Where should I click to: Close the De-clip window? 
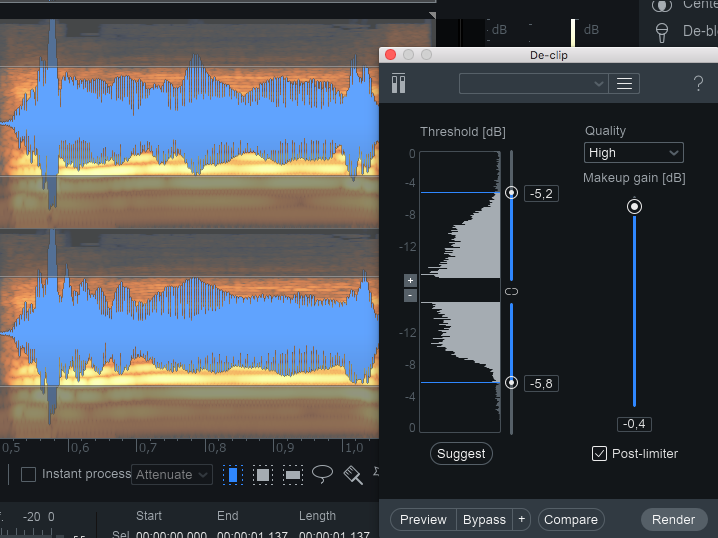tap(391, 55)
